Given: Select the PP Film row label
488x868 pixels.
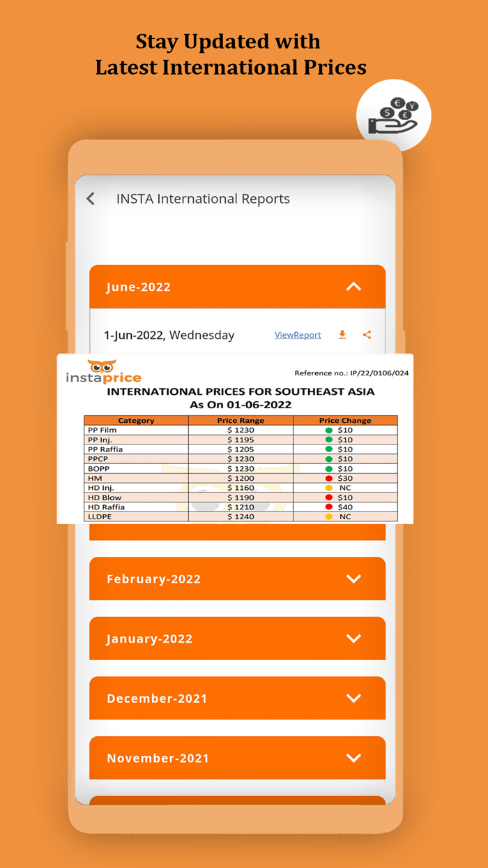Looking at the screenshot, I should [x=102, y=431].
